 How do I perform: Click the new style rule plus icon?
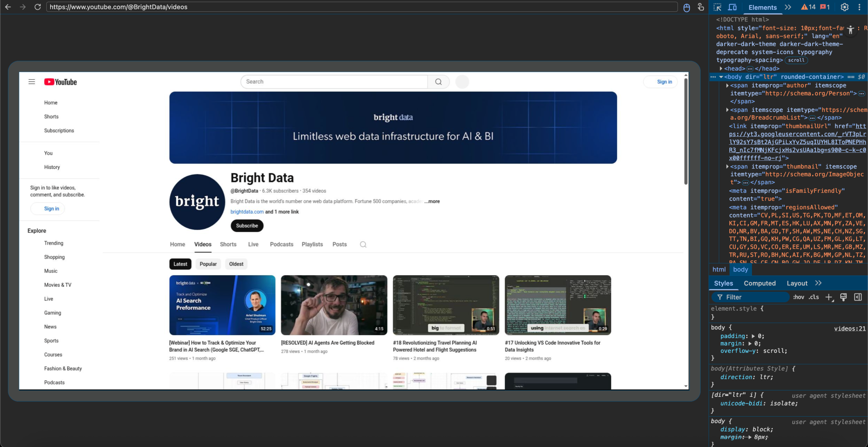[x=829, y=297]
